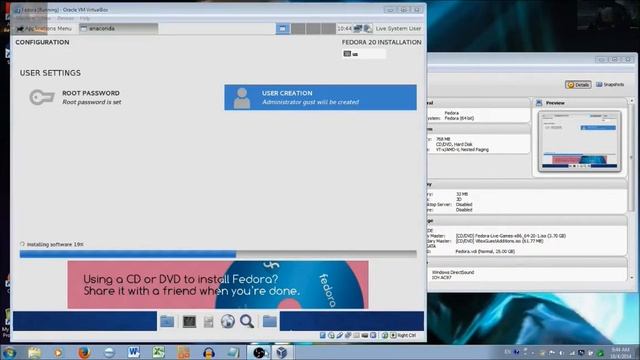Click the us keyboard layout indicator
Viewport: 640px width, 360px height.
364,54
